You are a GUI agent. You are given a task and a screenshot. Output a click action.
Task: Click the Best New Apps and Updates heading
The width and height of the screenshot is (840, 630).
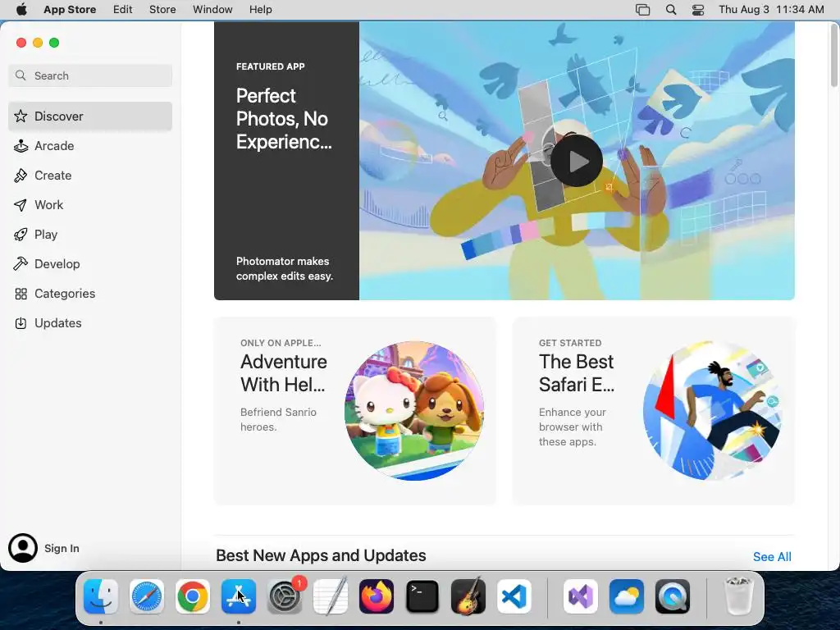[321, 555]
